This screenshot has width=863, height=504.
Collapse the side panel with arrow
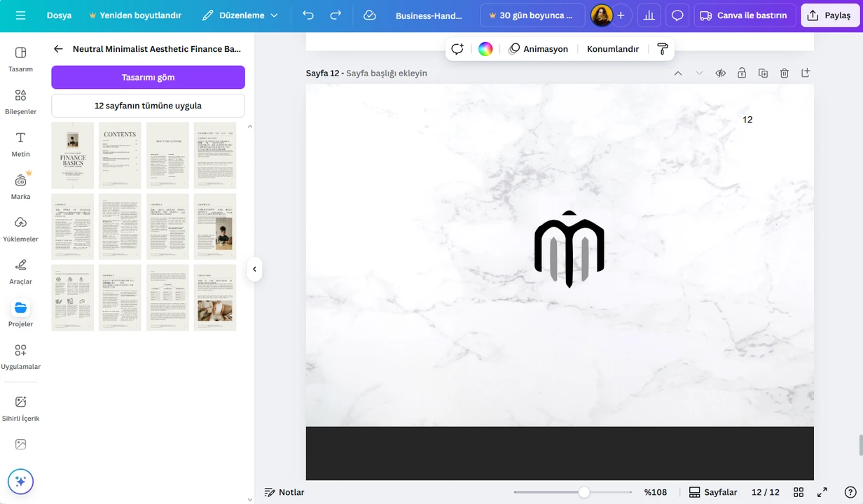tap(254, 269)
